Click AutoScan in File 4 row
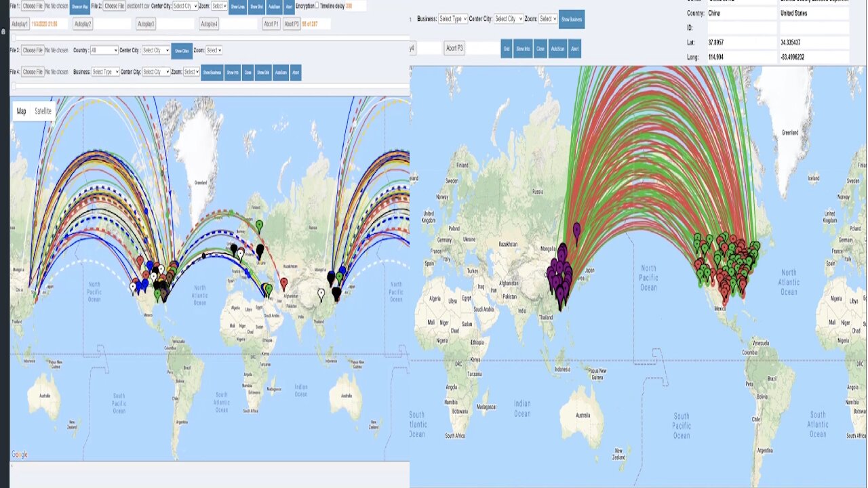This screenshot has width=868, height=488. pyautogui.click(x=281, y=73)
